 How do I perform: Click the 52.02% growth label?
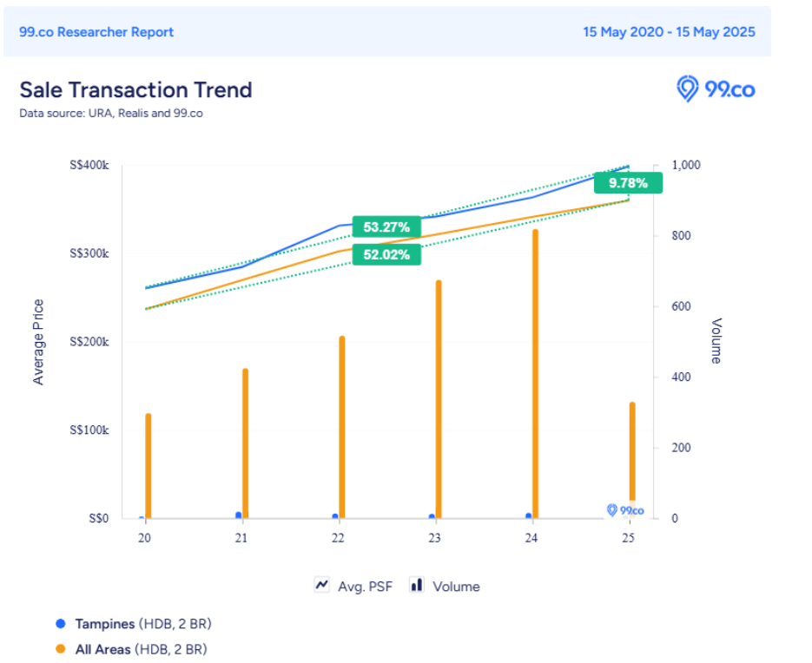(386, 255)
